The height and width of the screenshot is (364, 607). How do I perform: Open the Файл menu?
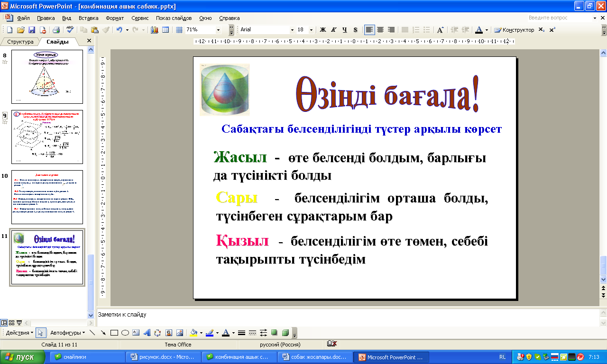click(x=23, y=18)
